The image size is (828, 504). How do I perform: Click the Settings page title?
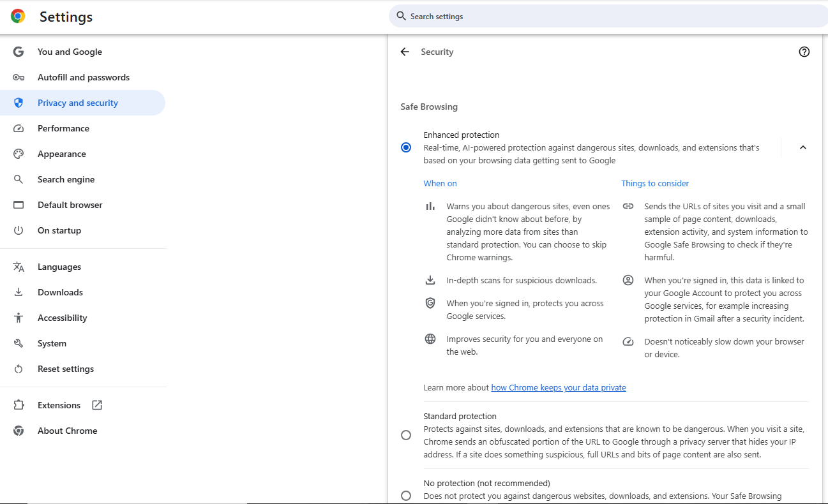(66, 17)
